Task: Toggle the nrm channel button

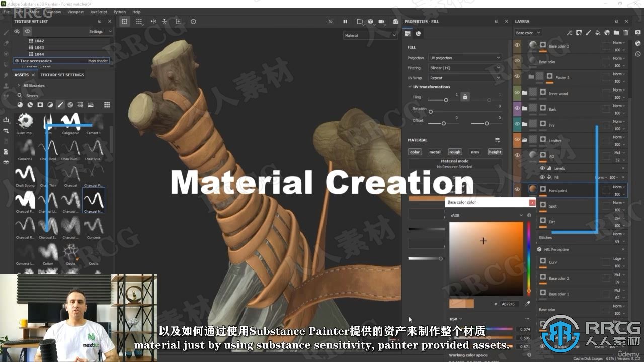Action: coord(474,152)
